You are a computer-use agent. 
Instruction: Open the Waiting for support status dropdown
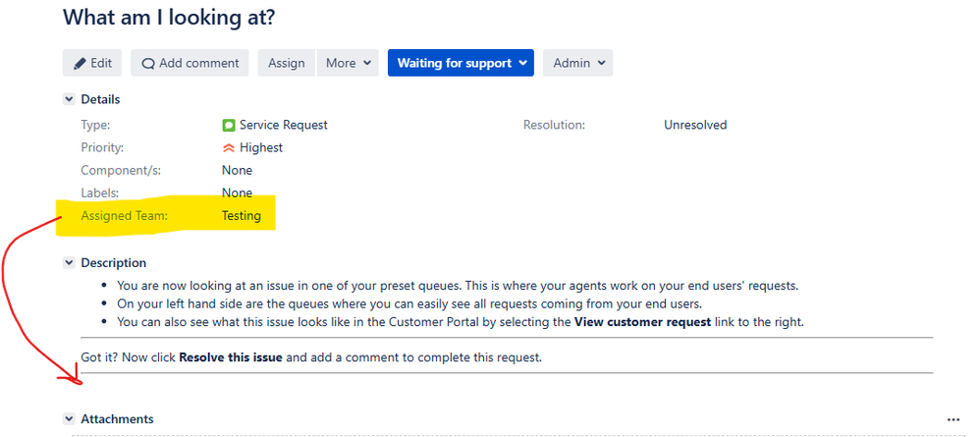click(x=461, y=63)
